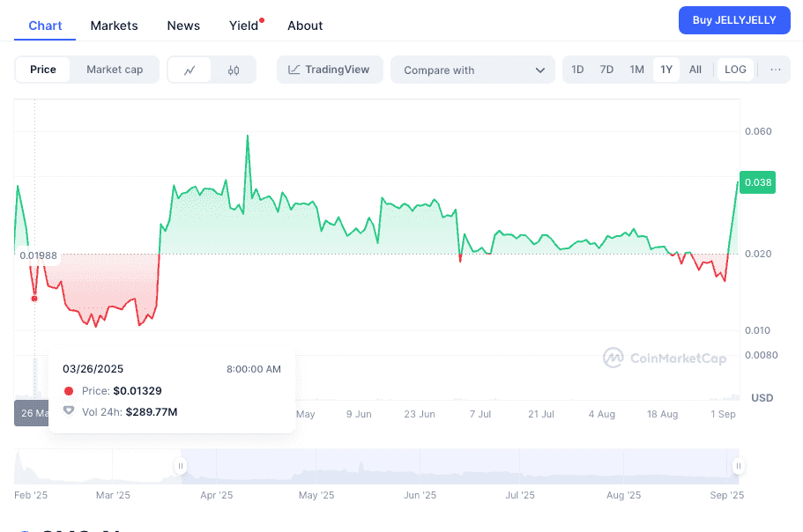Screen dimensions: 803x532
Task: Click Jun '25 on the range navigator
Action: pos(420,495)
